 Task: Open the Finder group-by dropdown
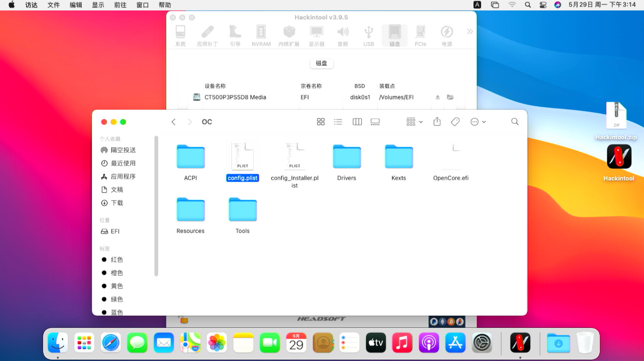pos(414,122)
